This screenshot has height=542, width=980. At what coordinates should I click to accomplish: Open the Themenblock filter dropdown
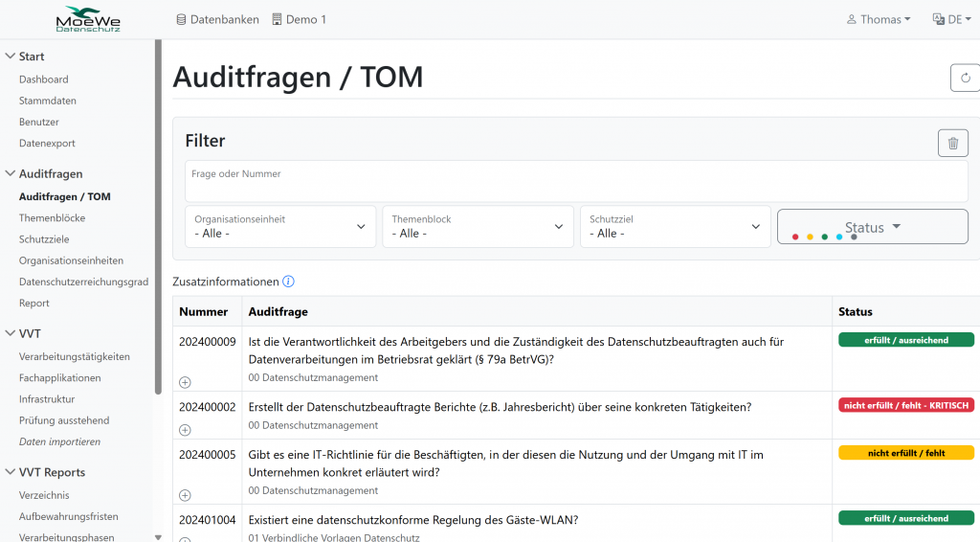(478, 227)
